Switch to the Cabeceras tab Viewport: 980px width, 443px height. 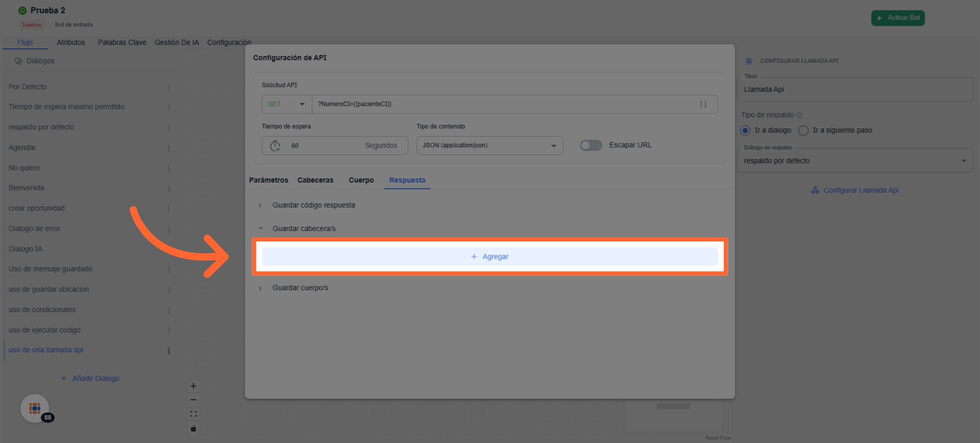[x=315, y=180]
